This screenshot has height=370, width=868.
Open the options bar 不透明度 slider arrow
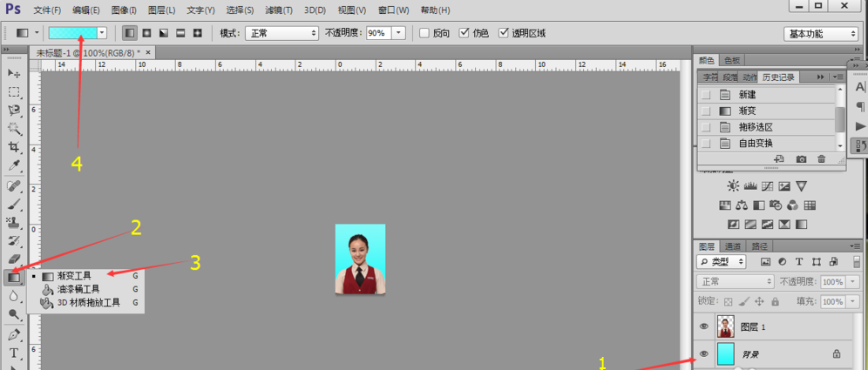pyautogui.click(x=400, y=33)
